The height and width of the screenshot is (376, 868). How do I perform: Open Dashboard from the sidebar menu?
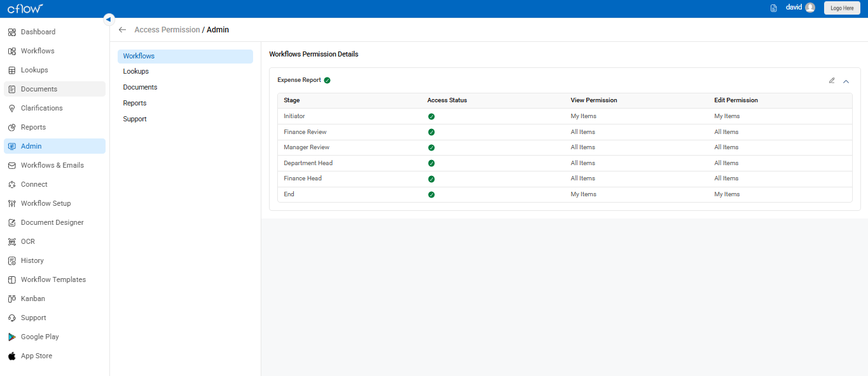coord(55,32)
